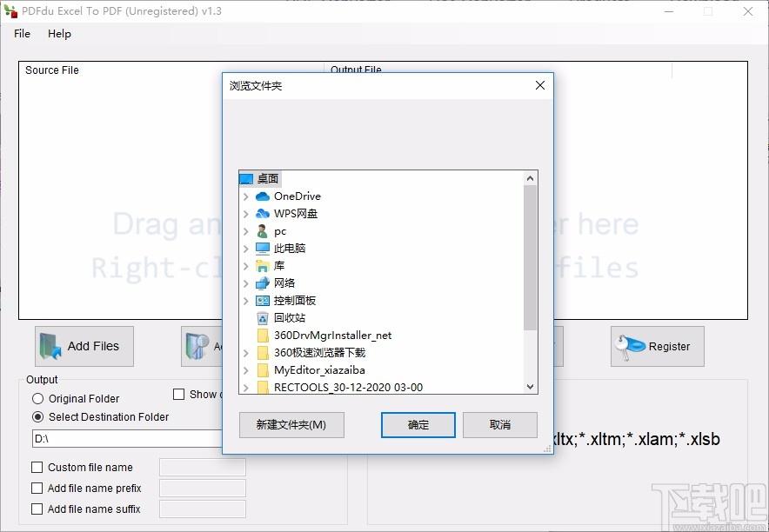
Task: Click the 库 library folder icon
Action: (x=263, y=266)
